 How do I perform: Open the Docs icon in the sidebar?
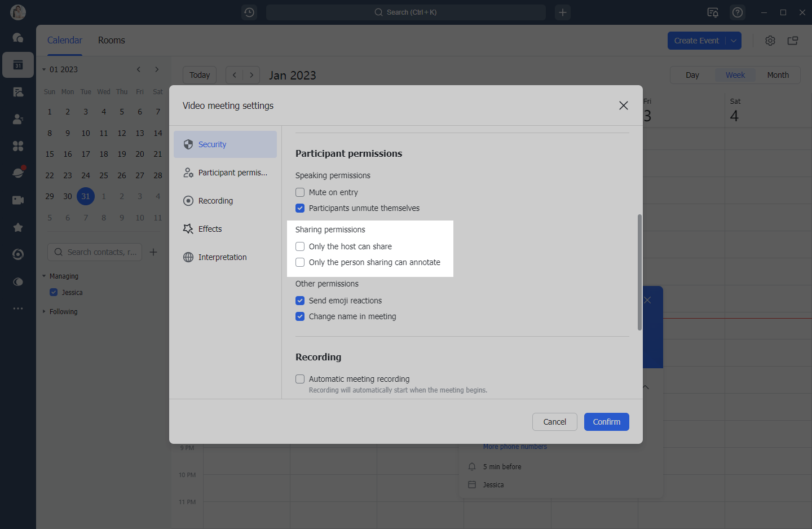click(x=18, y=92)
